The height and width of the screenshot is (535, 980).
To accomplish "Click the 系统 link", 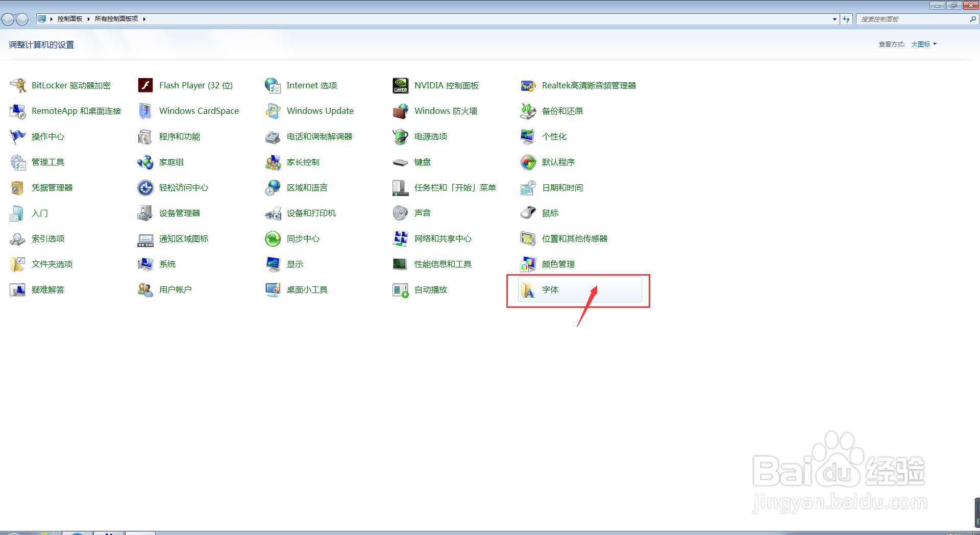I will point(167,264).
